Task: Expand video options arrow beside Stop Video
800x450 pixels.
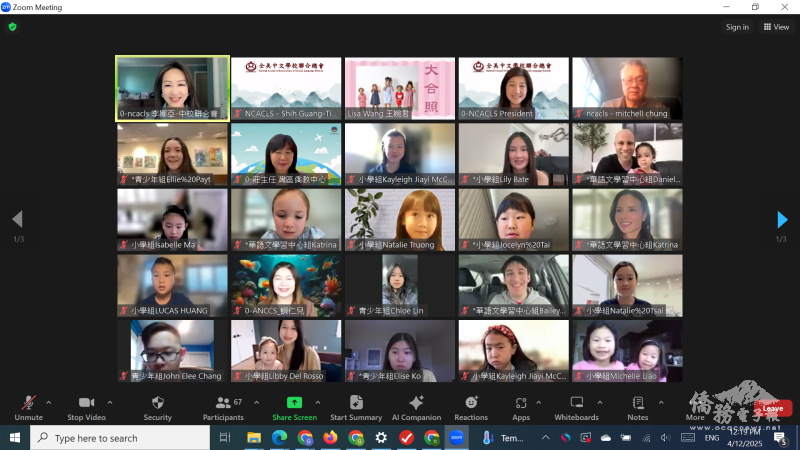Action: tap(110, 402)
